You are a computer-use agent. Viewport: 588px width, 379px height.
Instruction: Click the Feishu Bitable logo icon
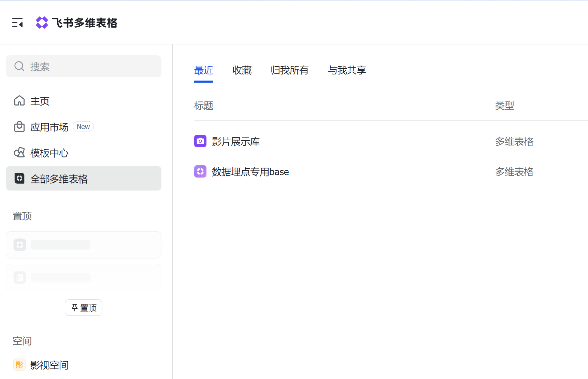pyautogui.click(x=42, y=23)
